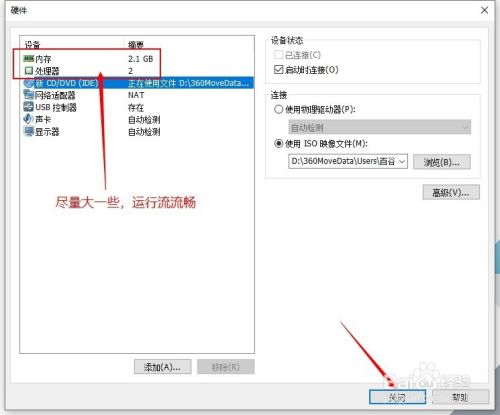Click the 关闭 close button
The image size is (500, 415).
pyautogui.click(x=397, y=397)
